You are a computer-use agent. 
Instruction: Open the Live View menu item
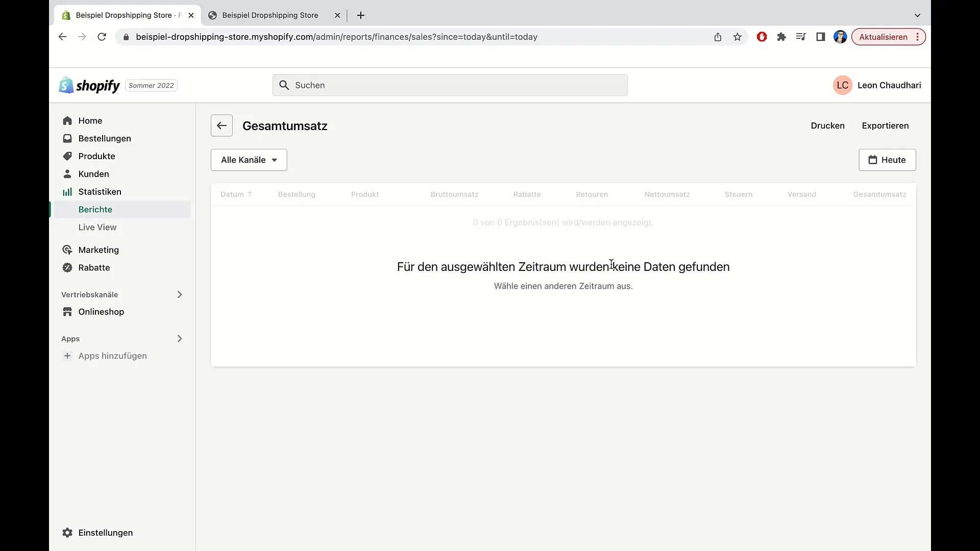97,227
